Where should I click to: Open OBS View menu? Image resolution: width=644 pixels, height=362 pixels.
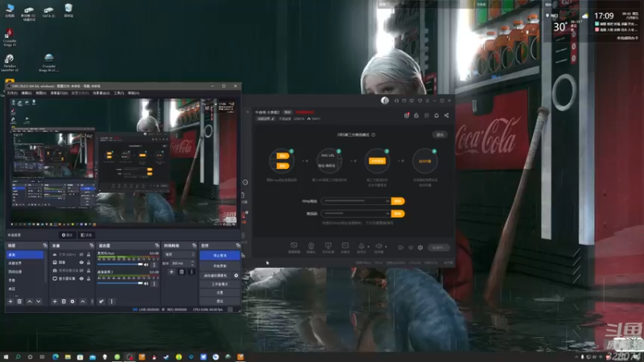click(41, 93)
